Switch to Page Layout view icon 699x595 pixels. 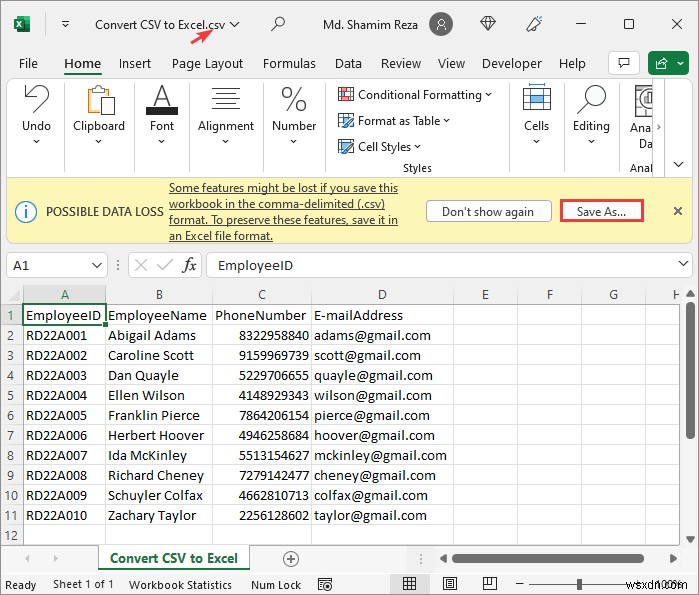449,583
